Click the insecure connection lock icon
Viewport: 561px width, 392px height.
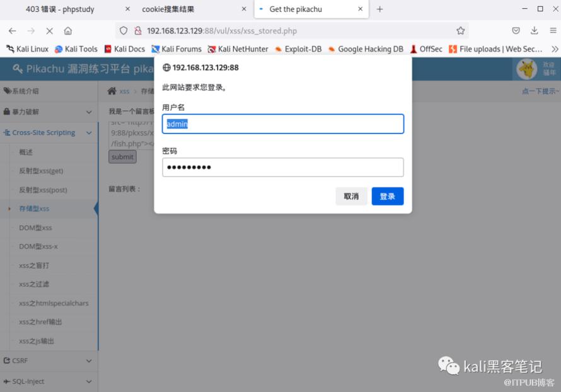138,31
